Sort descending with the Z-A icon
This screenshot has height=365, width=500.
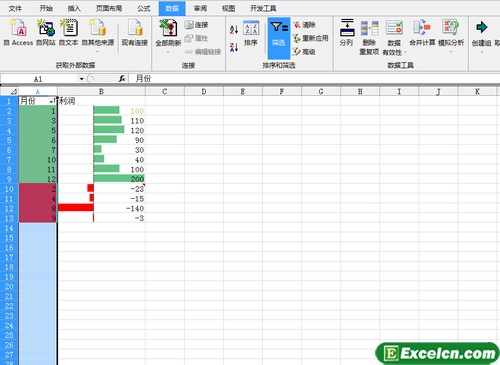point(234,47)
